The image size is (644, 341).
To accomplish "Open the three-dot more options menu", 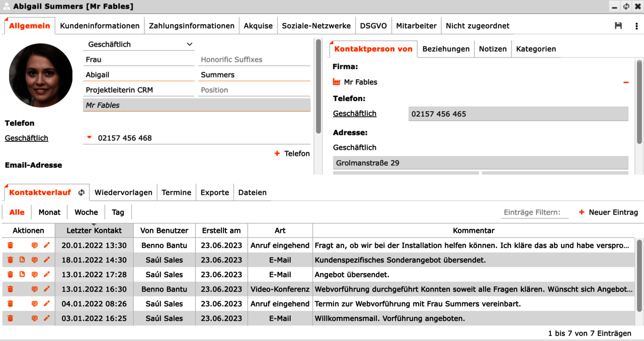I will [636, 26].
